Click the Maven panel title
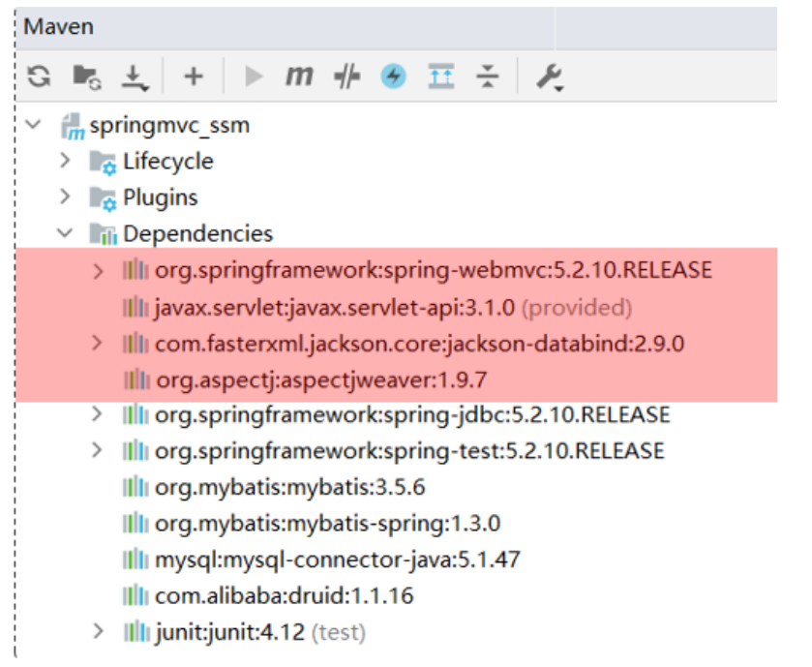The height and width of the screenshot is (667, 812). point(58,27)
